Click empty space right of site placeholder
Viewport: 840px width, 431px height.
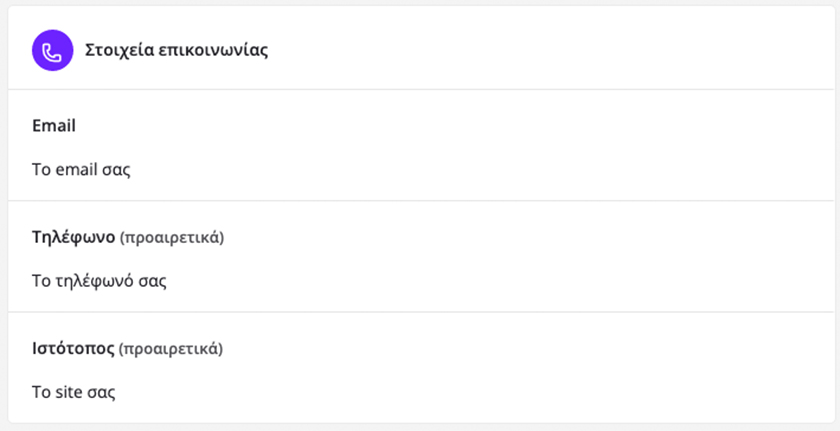pos(550,391)
